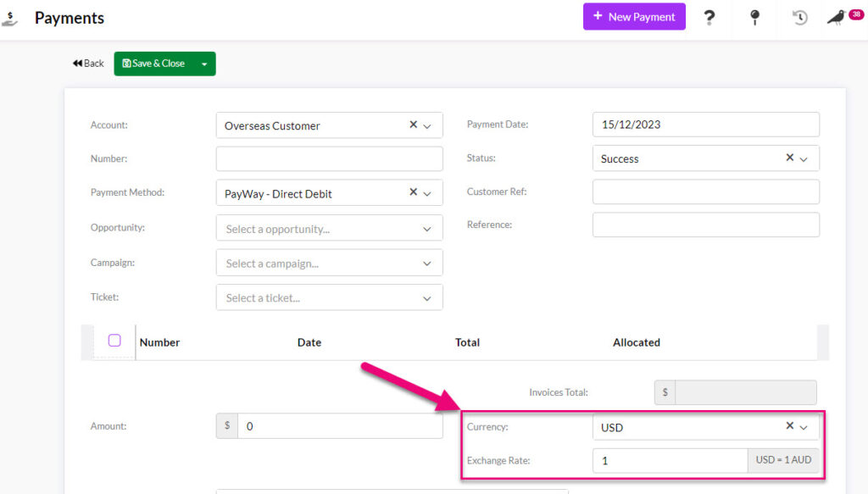Click the Payment Date field
The height and width of the screenshot is (494, 868).
coord(705,125)
